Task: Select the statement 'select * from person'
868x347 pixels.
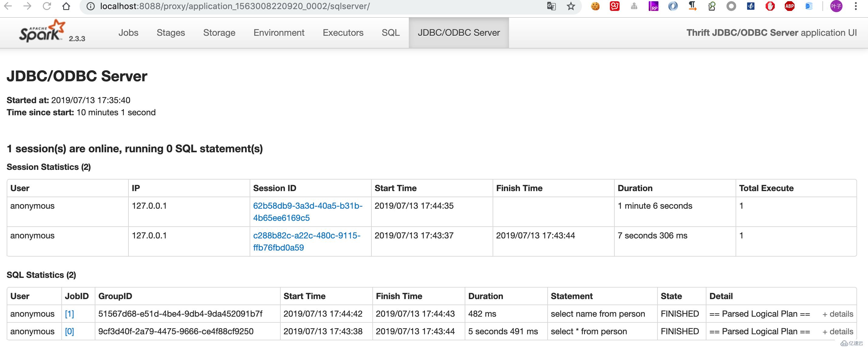Action: click(x=589, y=331)
